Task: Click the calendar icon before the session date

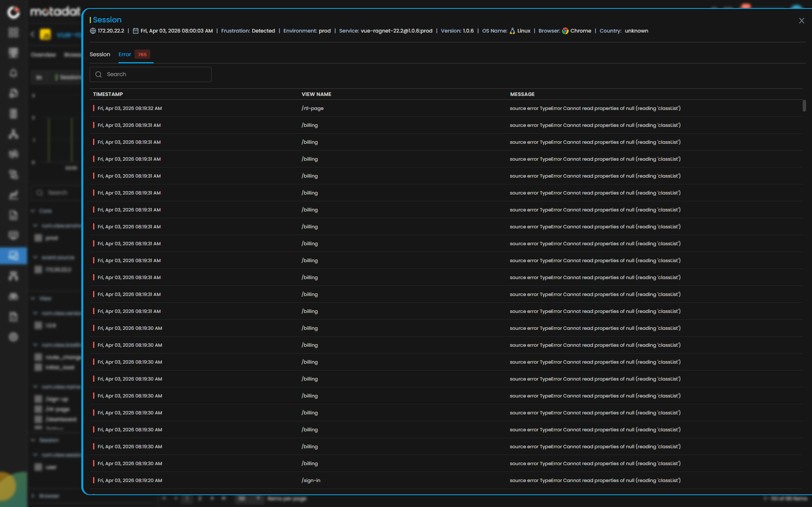Action: coord(135,31)
